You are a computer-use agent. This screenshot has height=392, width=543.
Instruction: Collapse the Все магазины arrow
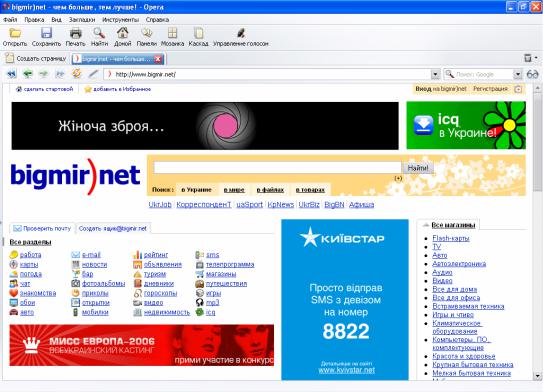(x=426, y=225)
